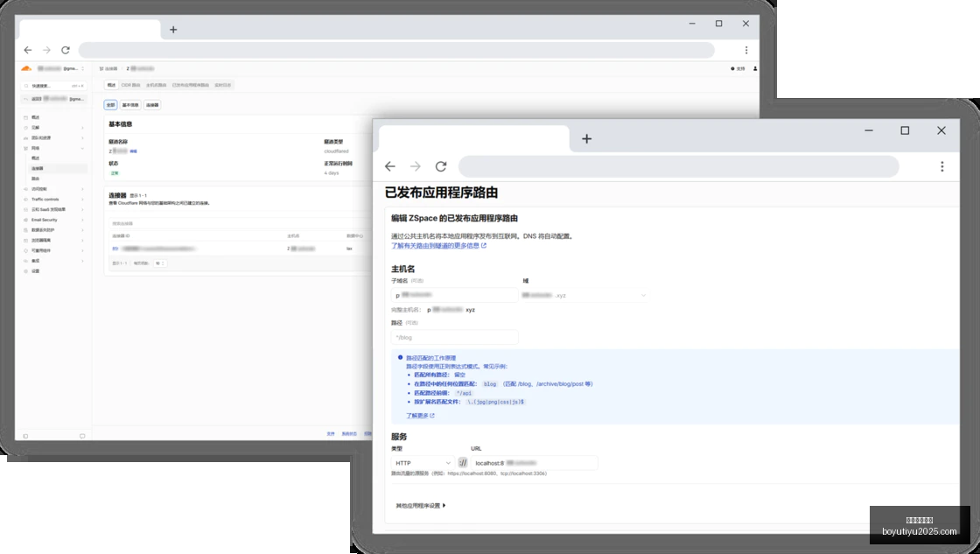The height and width of the screenshot is (554, 980).
Task: Open a new tab in the background browser
Action: point(173,30)
